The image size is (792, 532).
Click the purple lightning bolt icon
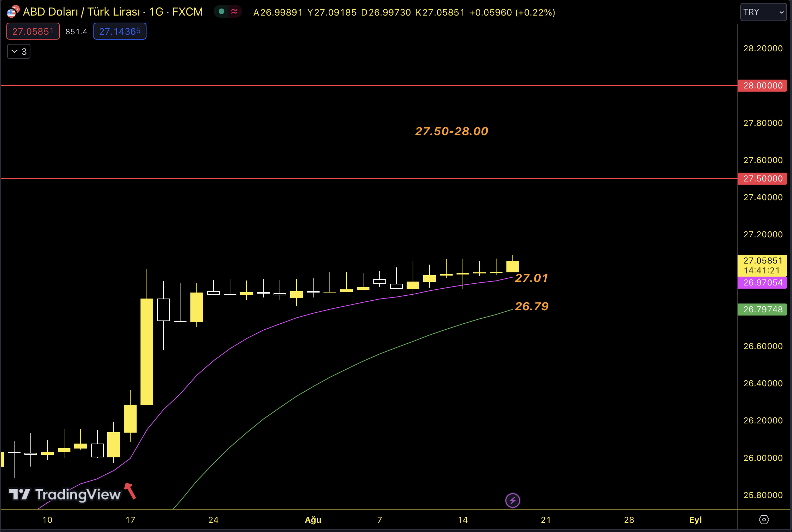(512, 500)
